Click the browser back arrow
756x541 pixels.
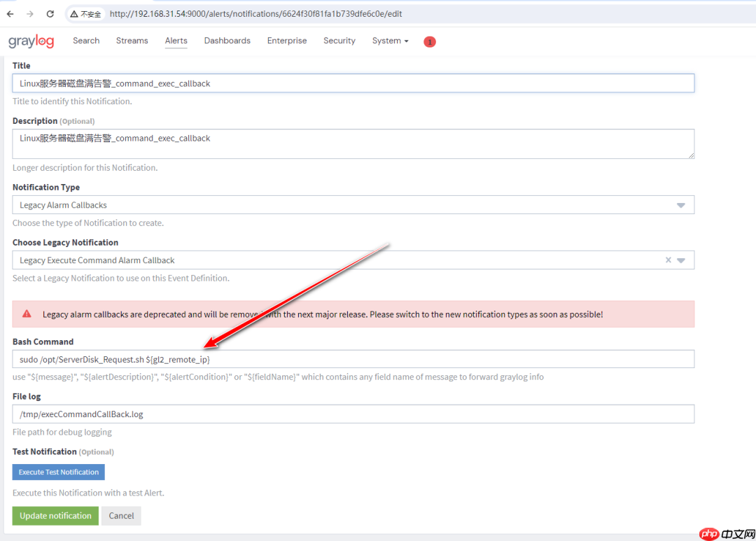[x=10, y=14]
